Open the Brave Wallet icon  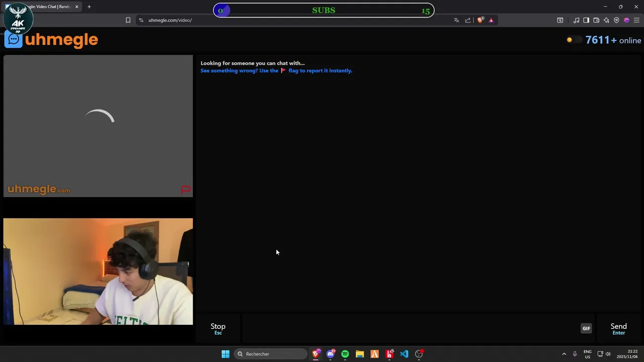[x=596, y=20]
